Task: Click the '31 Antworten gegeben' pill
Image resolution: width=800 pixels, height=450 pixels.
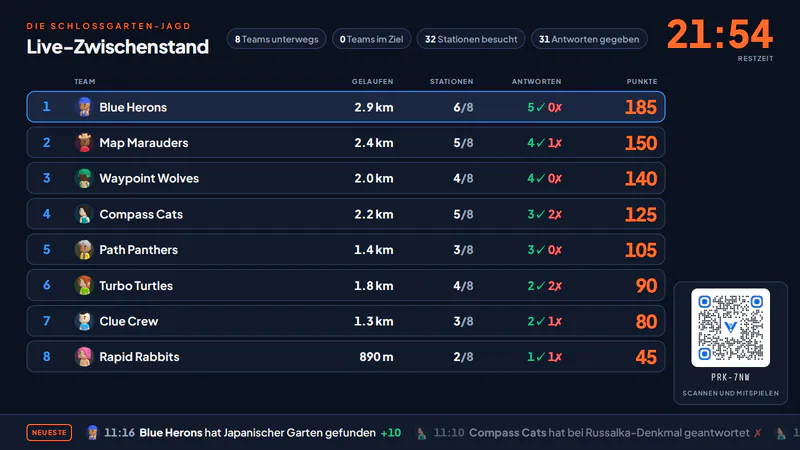Action: (589, 39)
